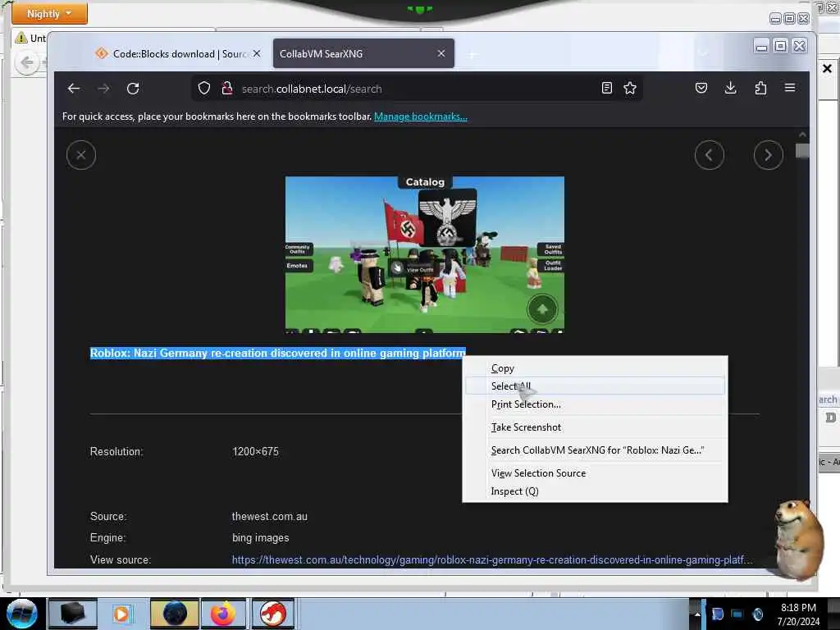The height and width of the screenshot is (630, 840).
Task: Open a new tab with plus button
Action: pos(472,55)
